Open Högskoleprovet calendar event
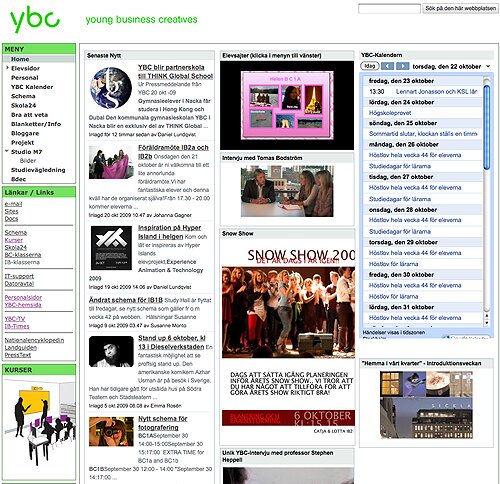 [x=390, y=113]
